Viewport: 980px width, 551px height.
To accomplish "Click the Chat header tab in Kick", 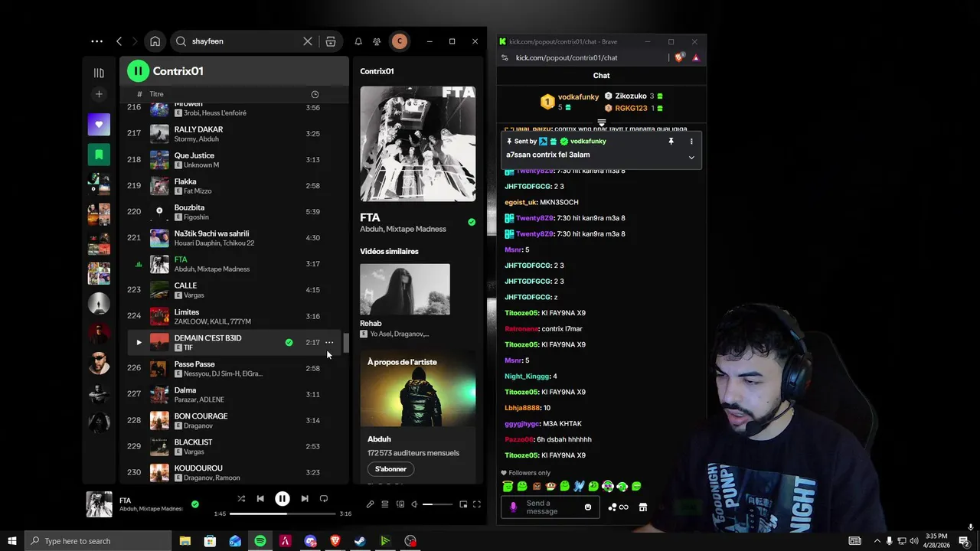I will 602,76.
